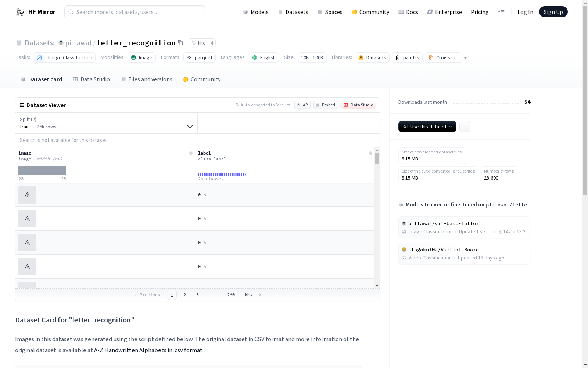Viewport: 588px width, 368px height.
Task: Sort the image column
Action: tap(191, 153)
